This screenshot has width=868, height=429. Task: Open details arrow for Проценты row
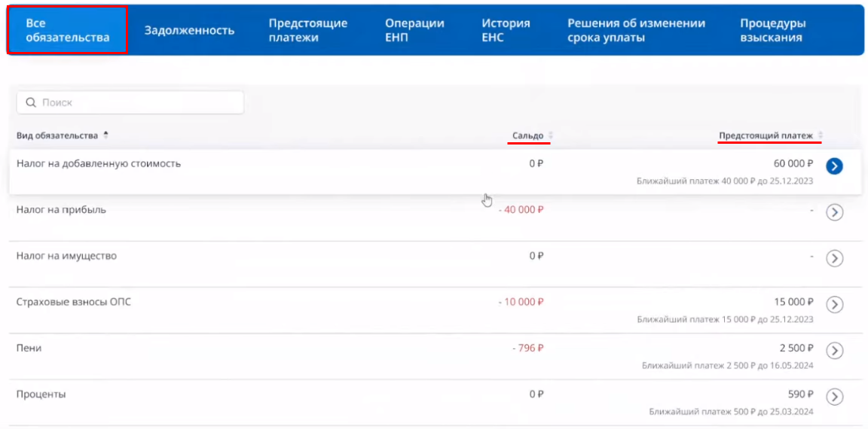(834, 396)
